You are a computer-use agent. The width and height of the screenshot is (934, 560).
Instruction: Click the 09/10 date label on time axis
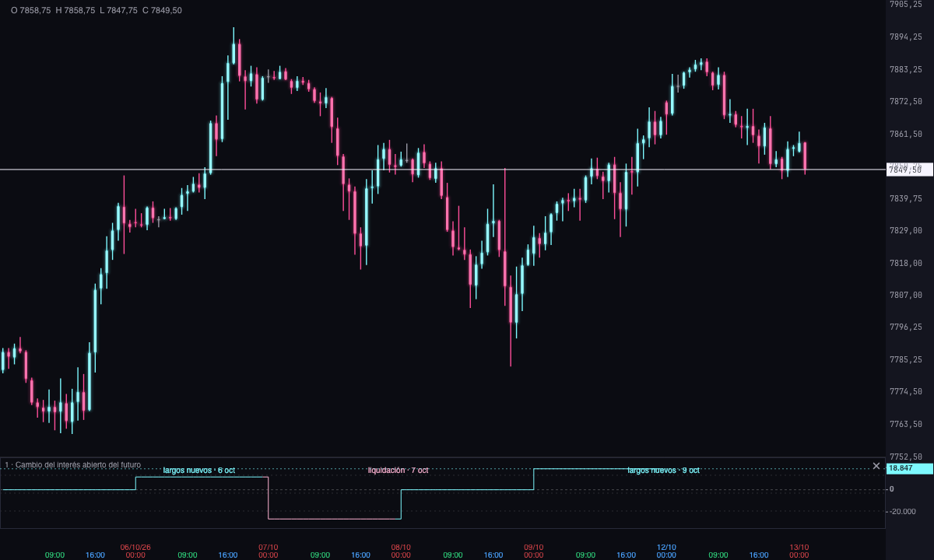(x=533, y=548)
